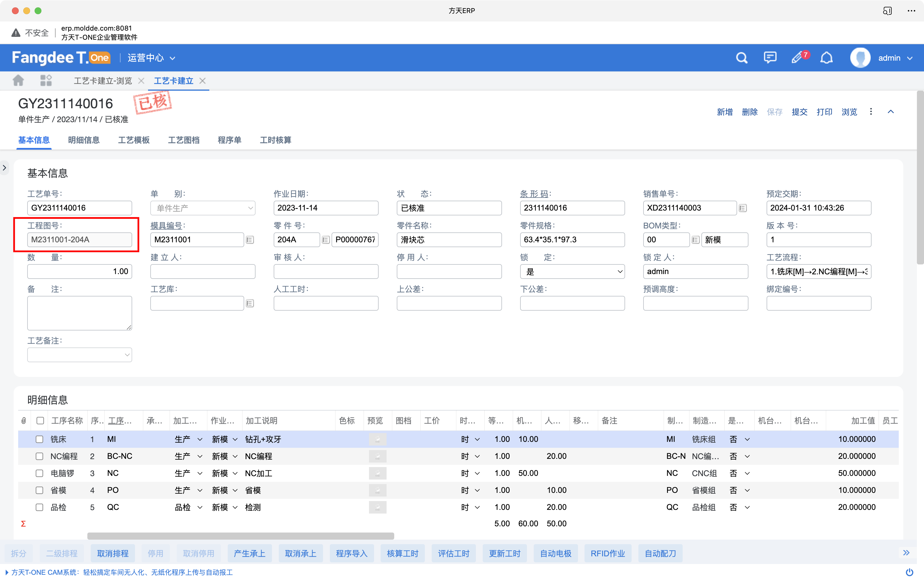Click preview thumbnail in 铣床 row
This screenshot has width=924, height=581.
[377, 439]
